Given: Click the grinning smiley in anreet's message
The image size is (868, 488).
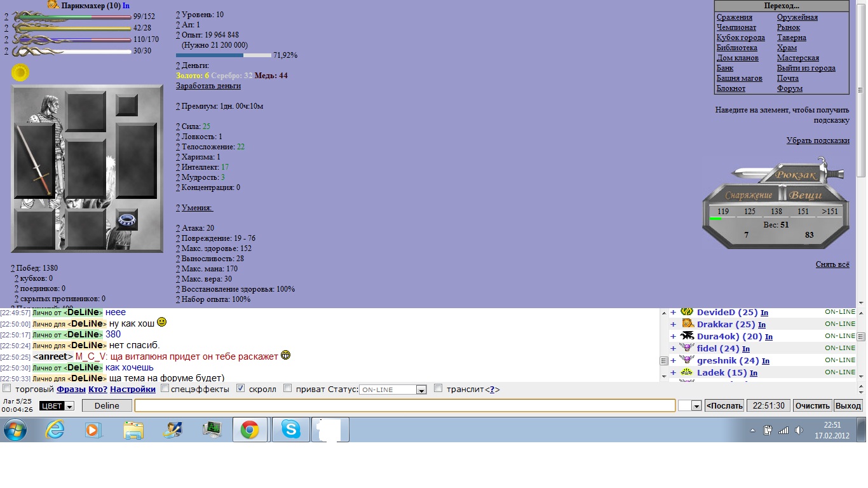Looking at the screenshot, I should pos(286,355).
